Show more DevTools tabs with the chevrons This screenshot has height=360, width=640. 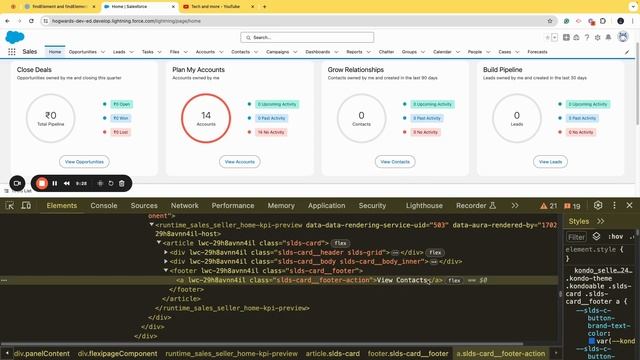515,205
